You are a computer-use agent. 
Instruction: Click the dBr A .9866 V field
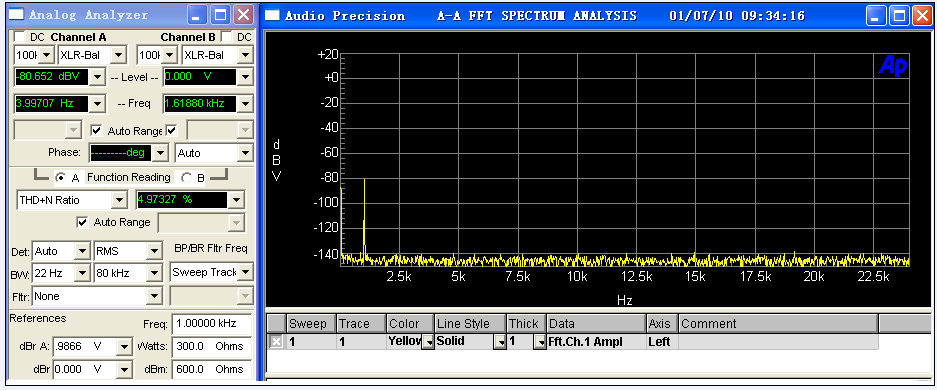pyautogui.click(x=84, y=346)
